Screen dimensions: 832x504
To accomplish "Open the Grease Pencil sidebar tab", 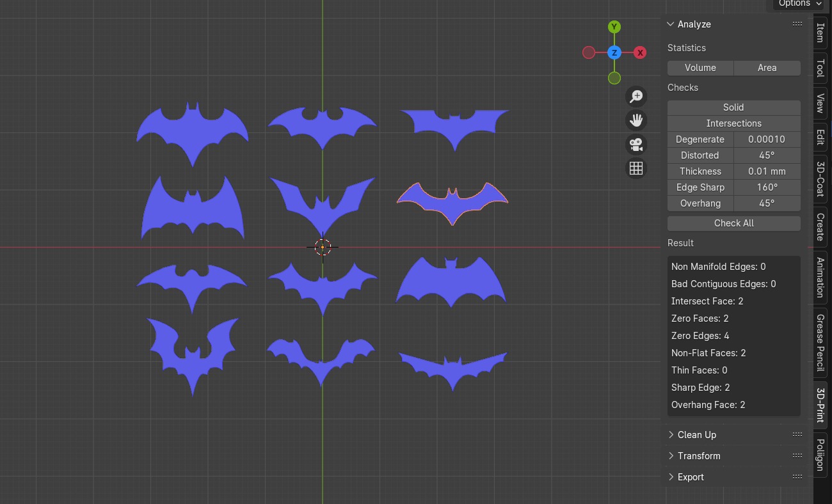I will pyautogui.click(x=820, y=342).
